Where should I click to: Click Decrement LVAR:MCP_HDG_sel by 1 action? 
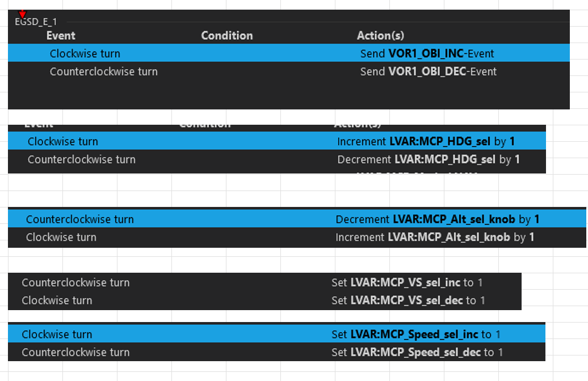point(429,160)
